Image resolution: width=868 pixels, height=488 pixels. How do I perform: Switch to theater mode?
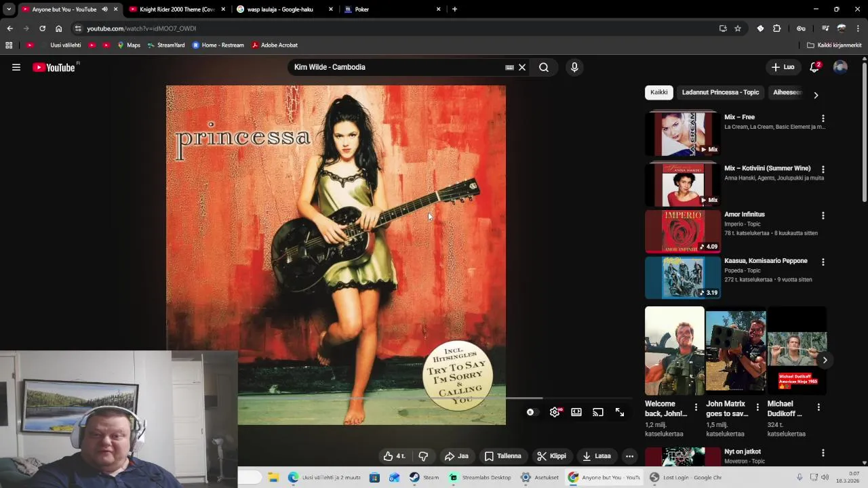[576, 412]
